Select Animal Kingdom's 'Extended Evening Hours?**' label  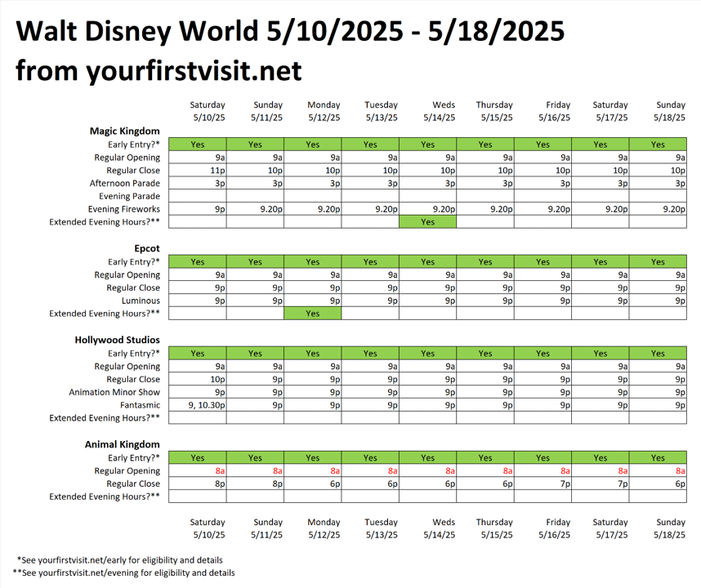(x=105, y=497)
